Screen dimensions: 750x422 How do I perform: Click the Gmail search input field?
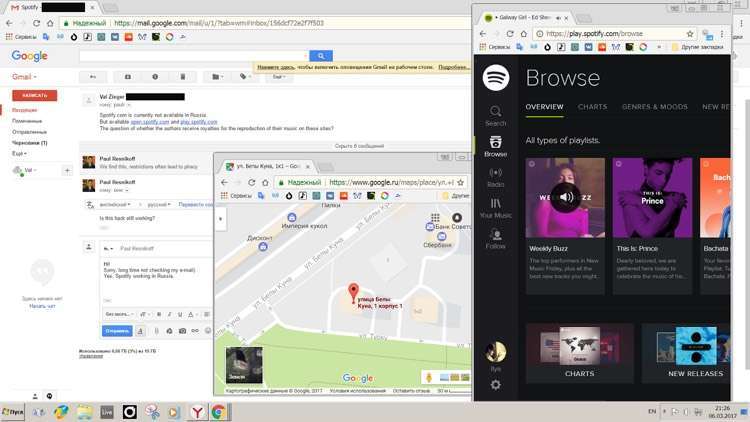(193, 56)
